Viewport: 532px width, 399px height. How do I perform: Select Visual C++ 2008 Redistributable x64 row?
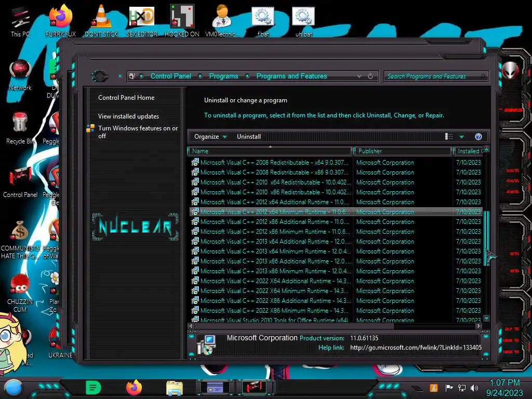pyautogui.click(x=336, y=163)
